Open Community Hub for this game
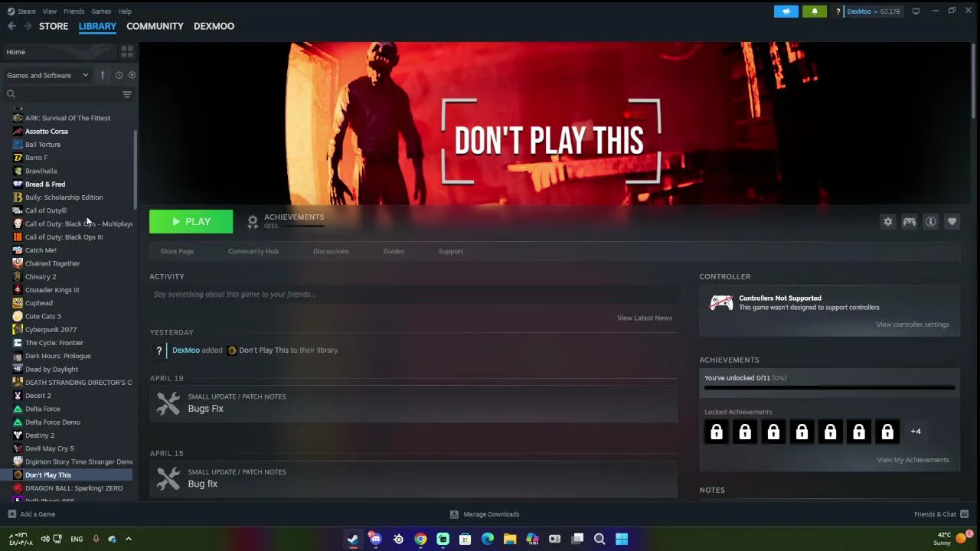 (253, 251)
